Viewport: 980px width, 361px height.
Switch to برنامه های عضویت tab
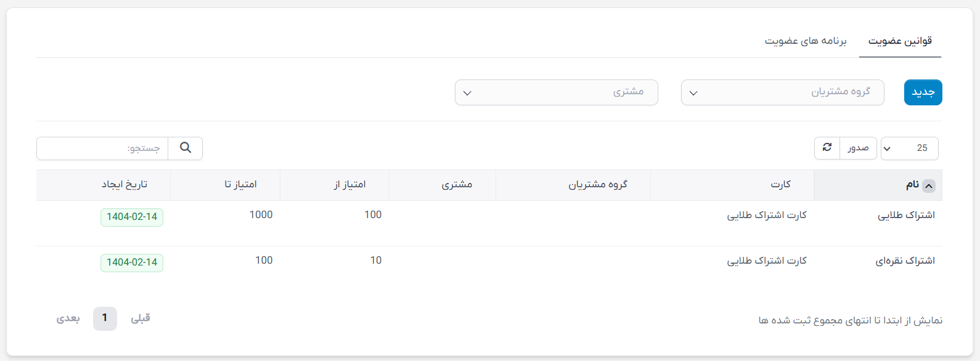(806, 41)
